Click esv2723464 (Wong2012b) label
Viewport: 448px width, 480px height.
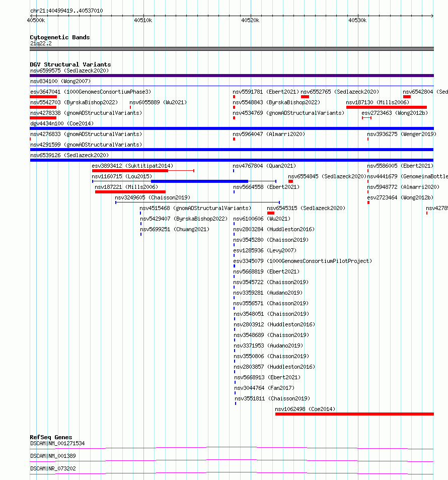(400, 197)
